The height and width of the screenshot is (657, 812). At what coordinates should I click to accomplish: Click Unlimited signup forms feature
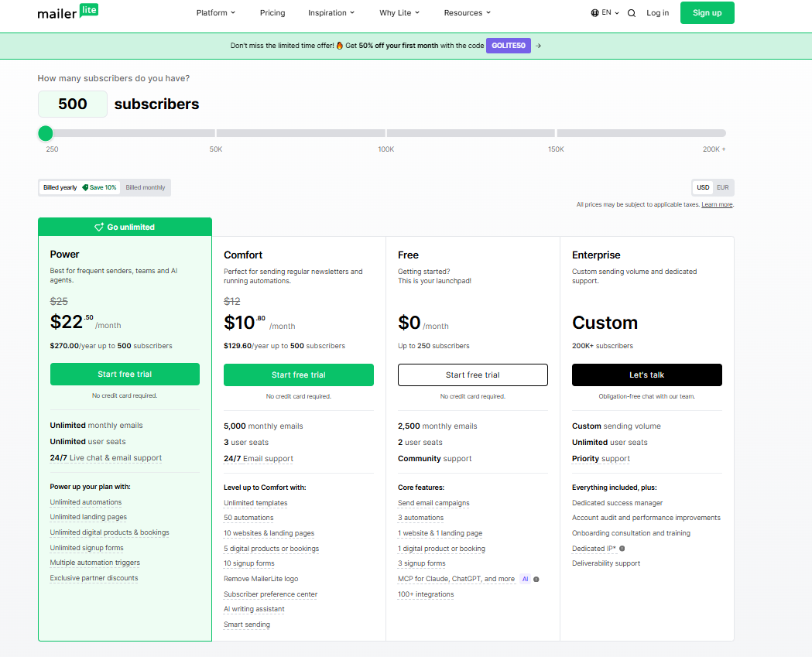87,548
